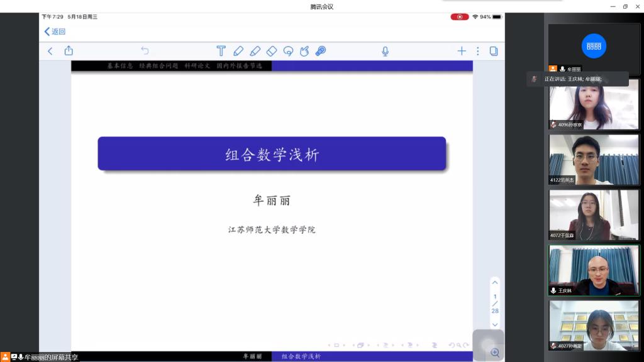Go to previous page with up chevron
This screenshot has width=644, height=362.
[x=495, y=282]
